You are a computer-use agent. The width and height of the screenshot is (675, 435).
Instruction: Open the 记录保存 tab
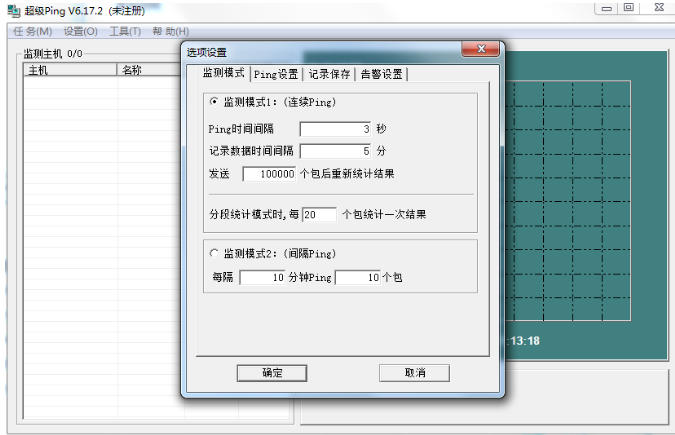tap(329, 74)
